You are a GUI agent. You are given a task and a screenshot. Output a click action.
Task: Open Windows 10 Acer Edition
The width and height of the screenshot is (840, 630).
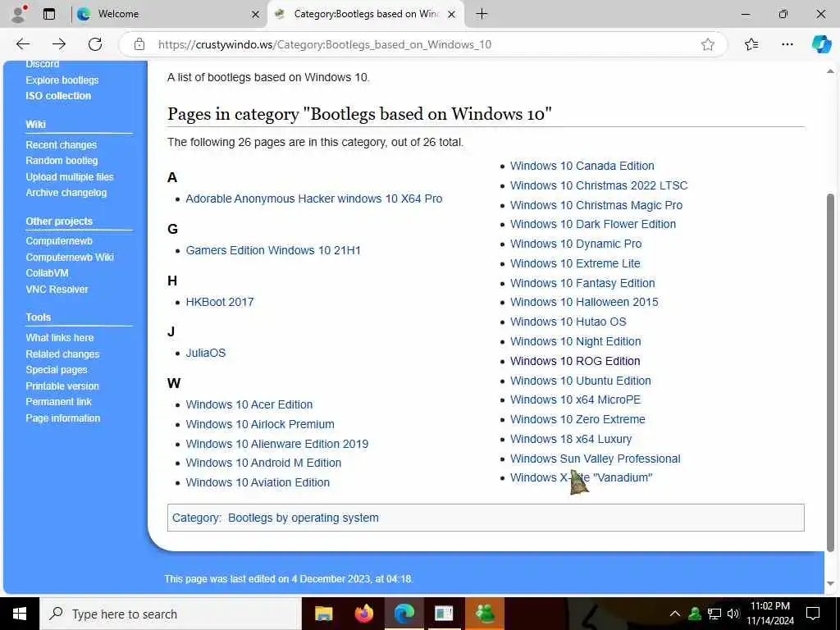pyautogui.click(x=249, y=404)
